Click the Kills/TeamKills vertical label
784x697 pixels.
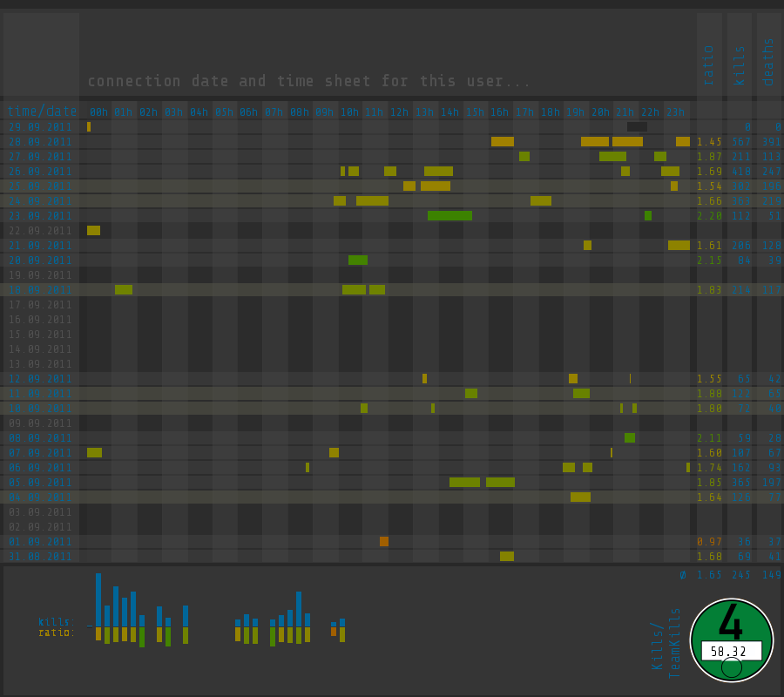[x=666, y=643]
